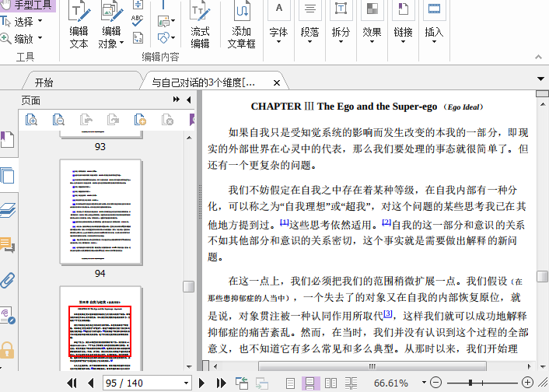Jump to the last page
This screenshot has width=549, height=392.
pyautogui.click(x=222, y=383)
